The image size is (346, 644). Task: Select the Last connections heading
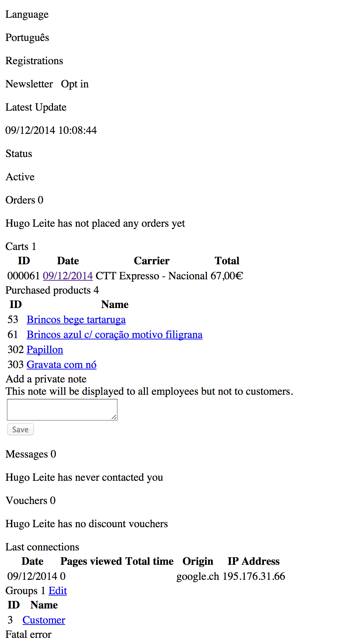pos(42,547)
